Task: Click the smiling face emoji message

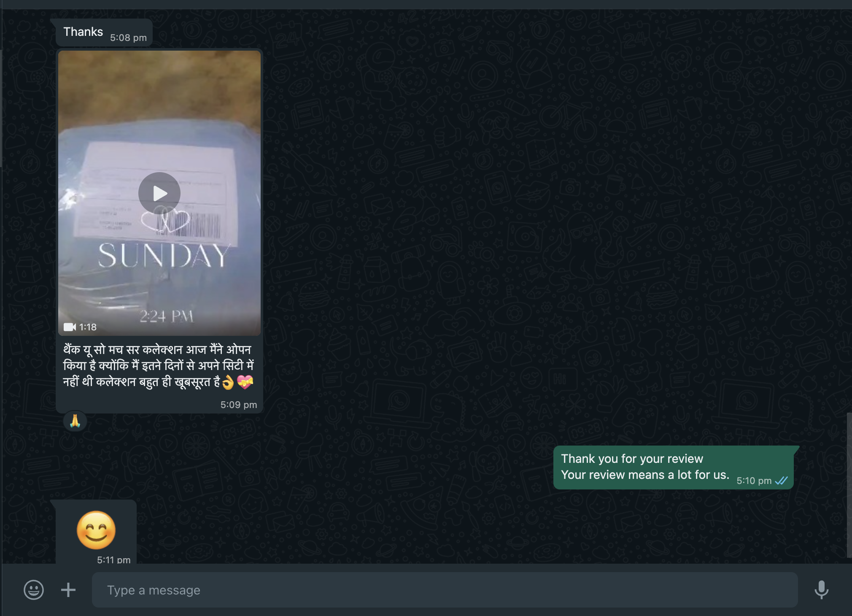Action: [96, 530]
